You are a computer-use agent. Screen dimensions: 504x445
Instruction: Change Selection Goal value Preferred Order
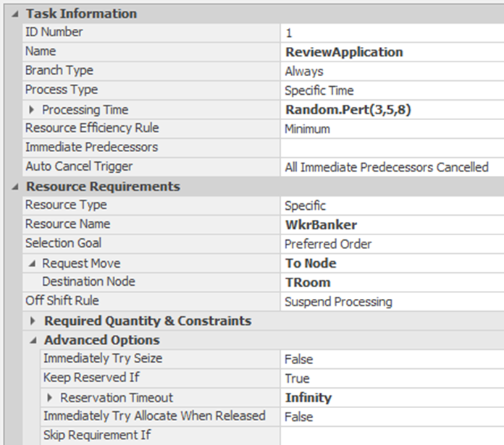click(392, 245)
